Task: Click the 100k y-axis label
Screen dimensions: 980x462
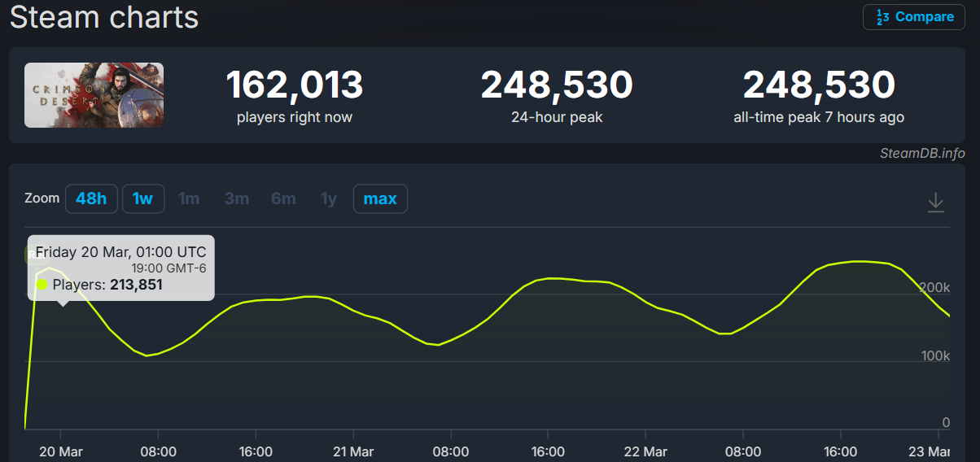Action: [934, 356]
